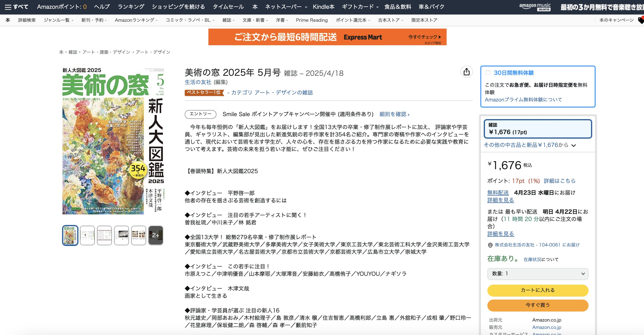This screenshot has width=644, height=335.
Task: Click the share icon beside the title
Action: [x=466, y=72]
